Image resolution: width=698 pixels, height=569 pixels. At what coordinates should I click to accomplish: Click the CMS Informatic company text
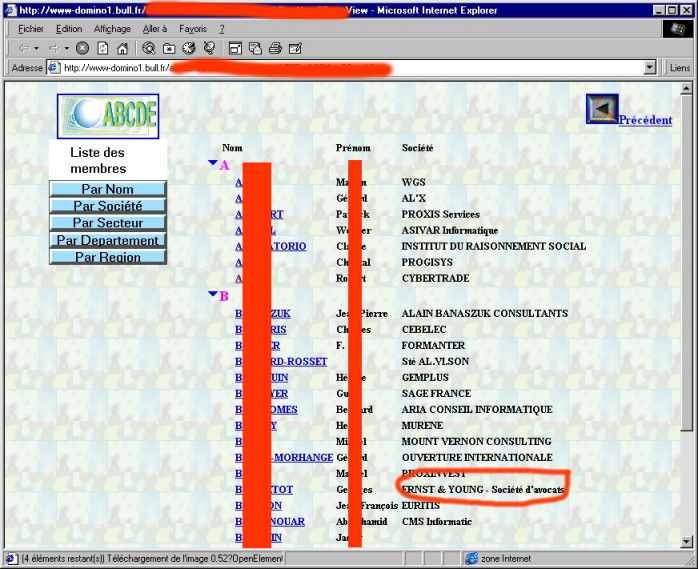(x=437, y=522)
